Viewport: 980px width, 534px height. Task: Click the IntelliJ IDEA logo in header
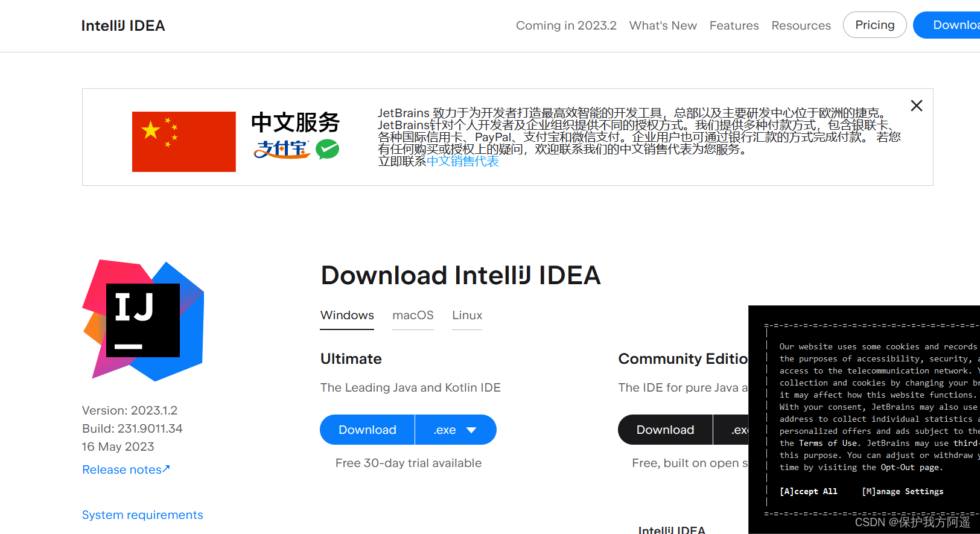click(123, 25)
